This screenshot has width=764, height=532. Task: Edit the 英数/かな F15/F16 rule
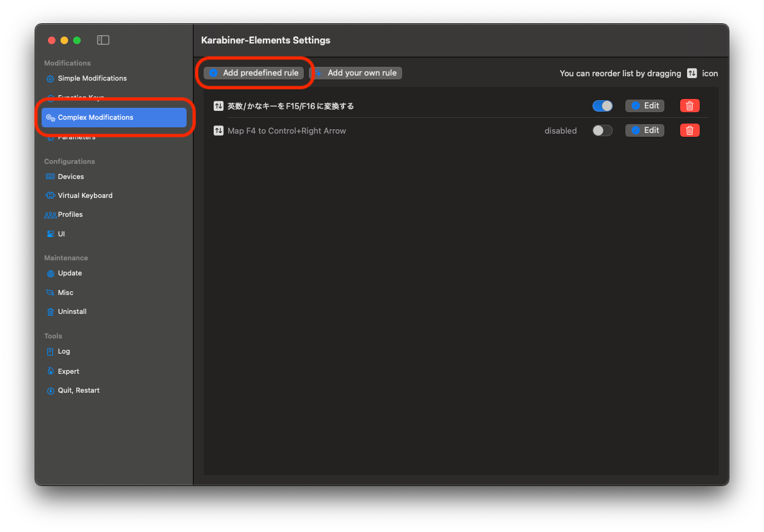click(645, 106)
